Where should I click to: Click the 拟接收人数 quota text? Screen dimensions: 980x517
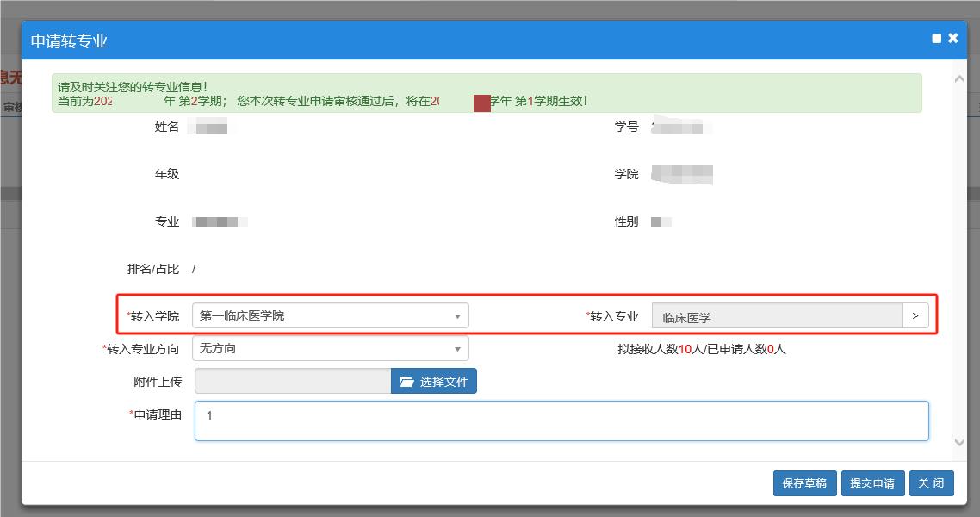[701, 349]
